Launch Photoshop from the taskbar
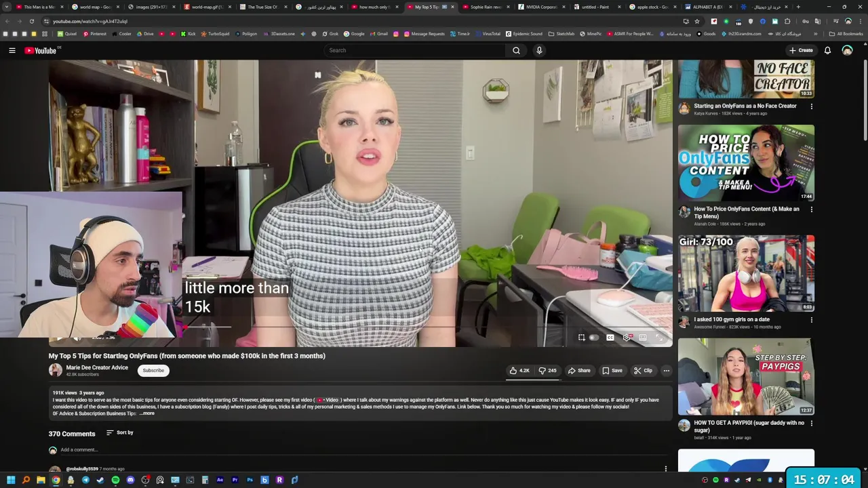 pos(250,480)
